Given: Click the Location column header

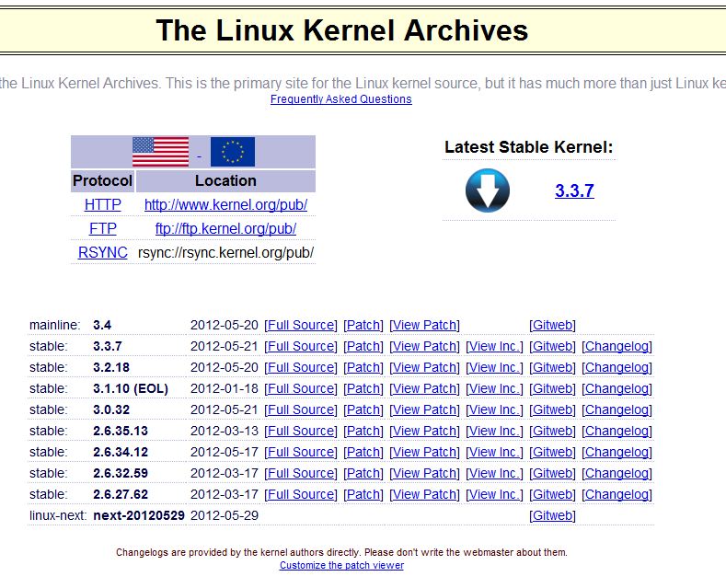Looking at the screenshot, I should (226, 180).
